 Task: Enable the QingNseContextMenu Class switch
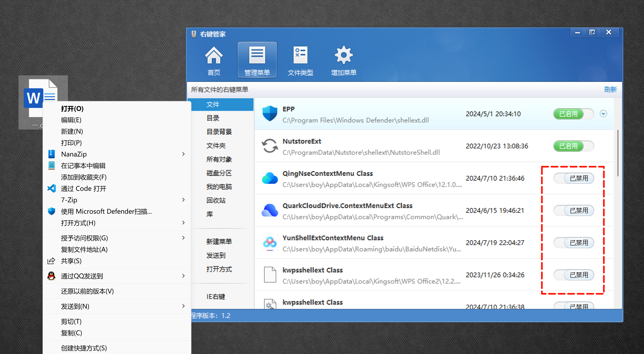[x=574, y=178]
